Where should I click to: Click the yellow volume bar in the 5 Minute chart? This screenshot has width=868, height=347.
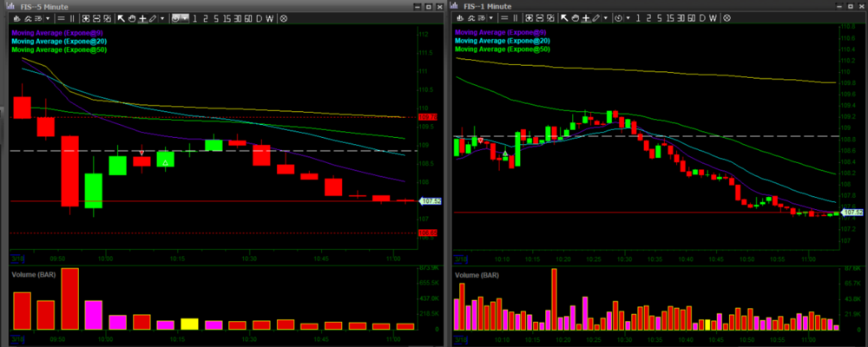click(189, 324)
